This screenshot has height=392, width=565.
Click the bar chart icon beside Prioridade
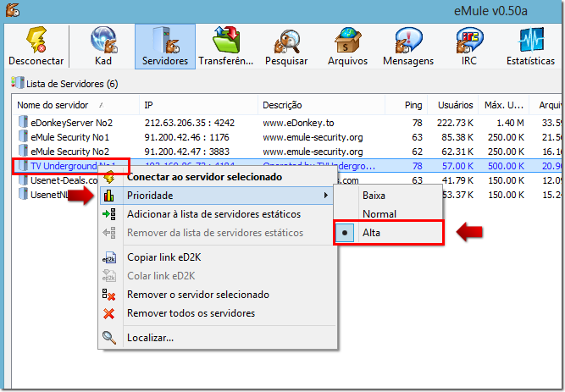pos(108,196)
